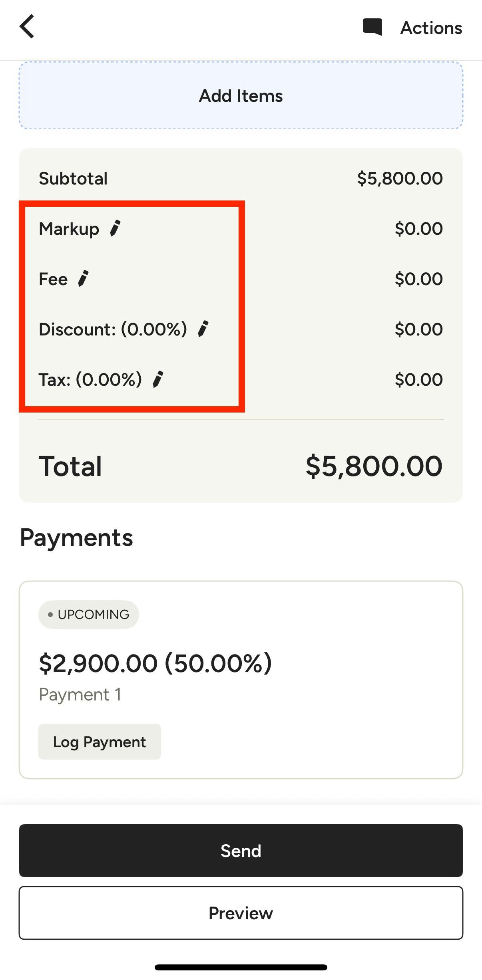
Task: Tap the Markup label
Action: 69,229
